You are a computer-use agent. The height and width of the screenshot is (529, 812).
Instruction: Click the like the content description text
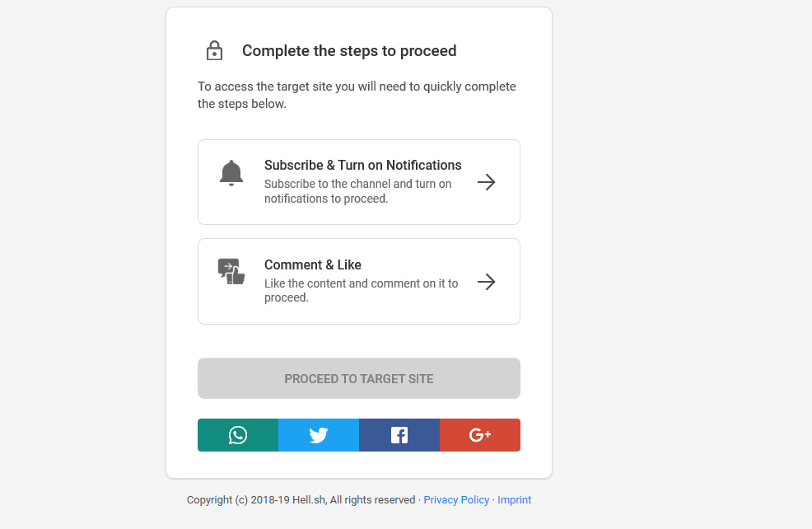[361, 290]
